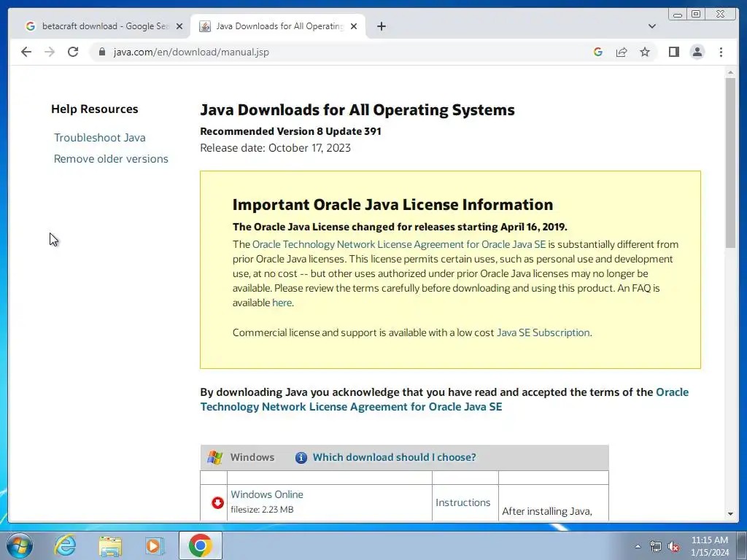This screenshot has width=747, height=560.
Task: Go back to the previous page
Action: pos(26,52)
